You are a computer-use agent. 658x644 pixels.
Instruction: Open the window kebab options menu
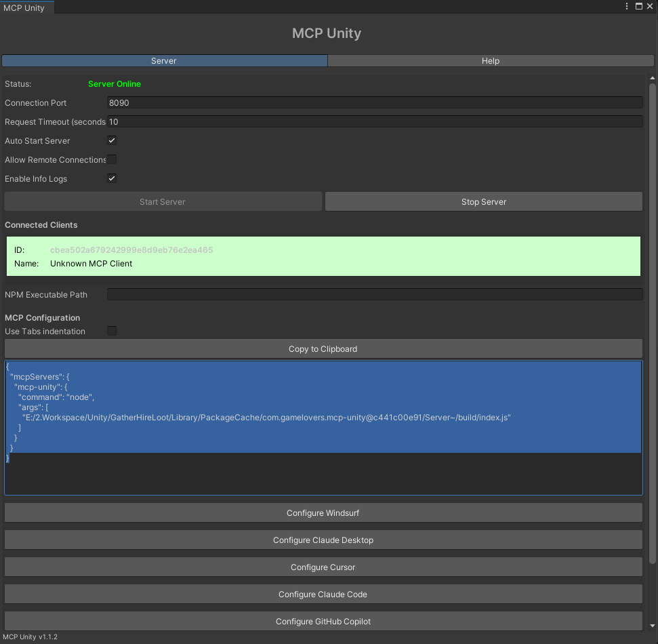click(627, 6)
